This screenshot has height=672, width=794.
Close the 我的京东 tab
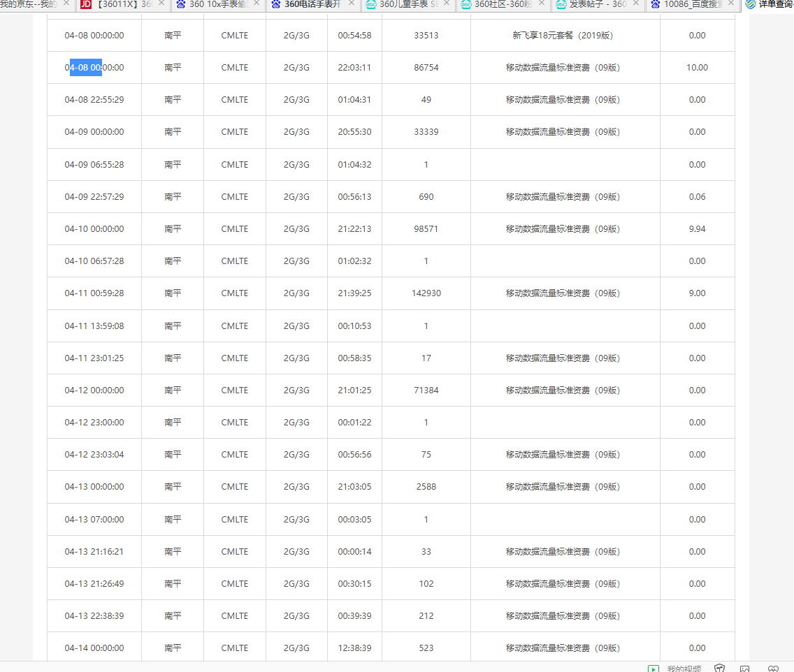click(66, 3)
